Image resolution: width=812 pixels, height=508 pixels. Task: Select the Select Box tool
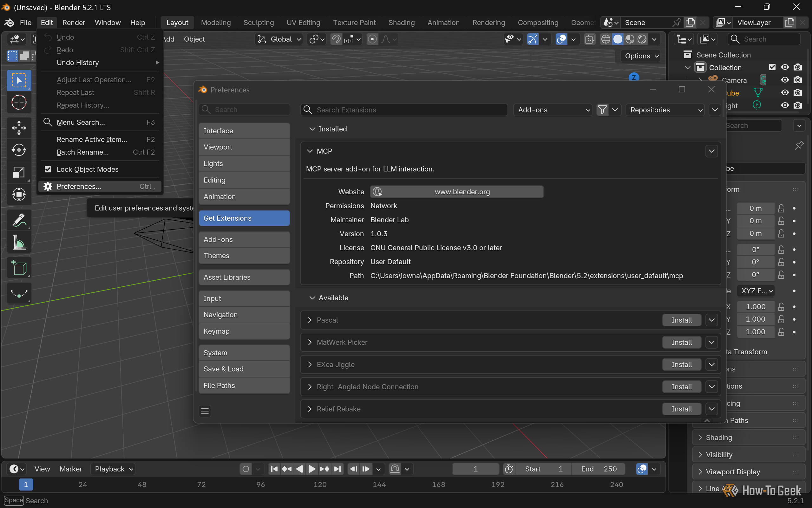[19, 81]
